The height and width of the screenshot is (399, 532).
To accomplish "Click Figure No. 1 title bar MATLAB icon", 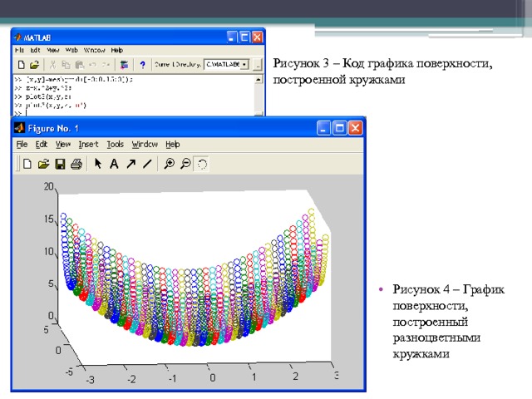I will (19, 128).
